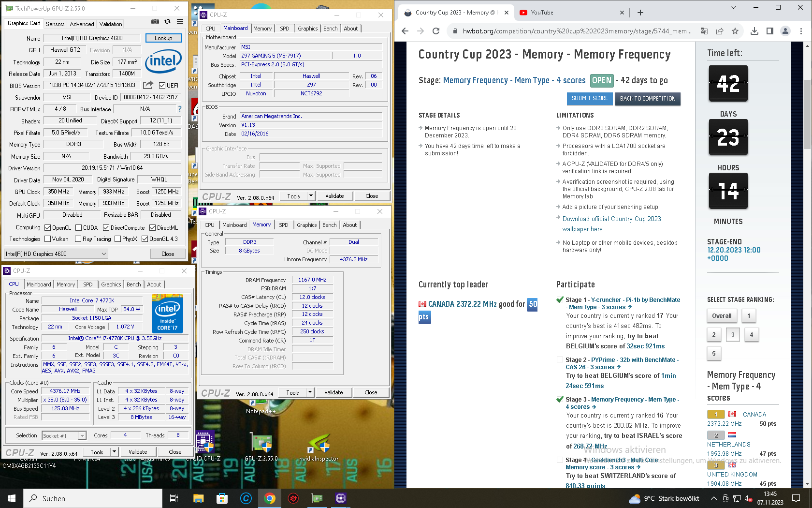Viewport: 812px width, 508px height.
Task: Toggle the UEFI checkbox in GPU-Z
Action: pyautogui.click(x=162, y=86)
